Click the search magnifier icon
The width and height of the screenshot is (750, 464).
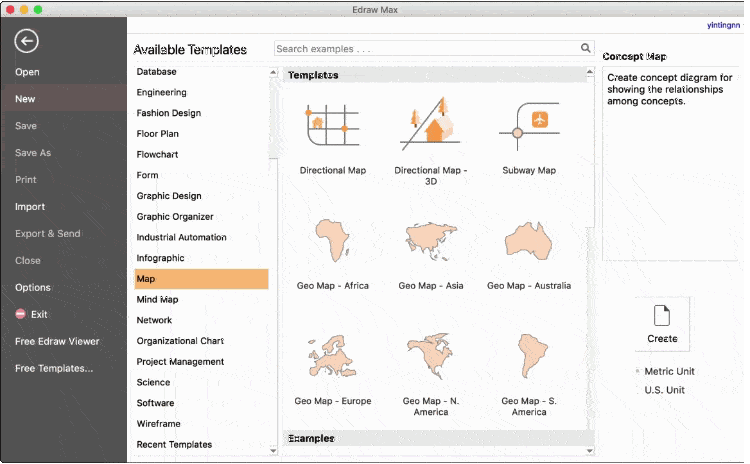coord(586,48)
